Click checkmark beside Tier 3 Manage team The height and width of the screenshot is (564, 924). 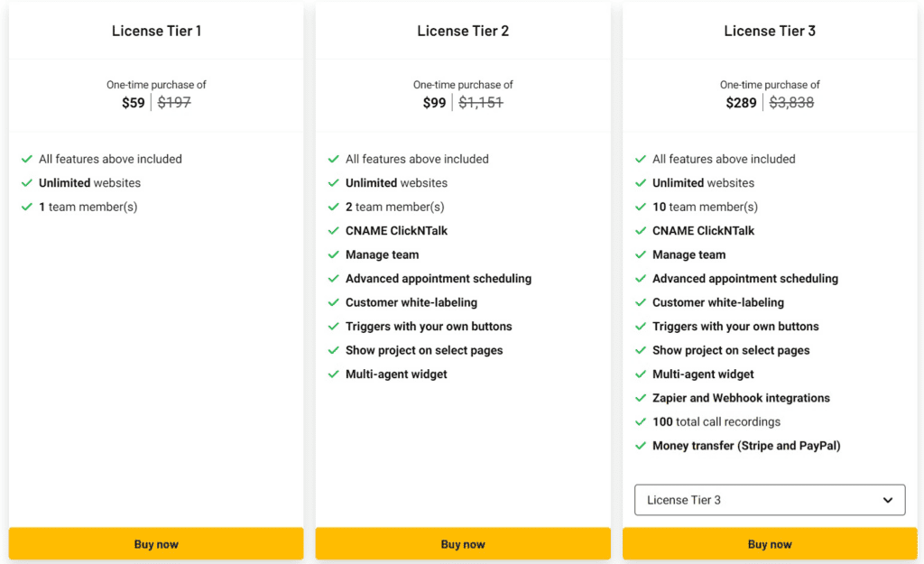click(x=641, y=255)
